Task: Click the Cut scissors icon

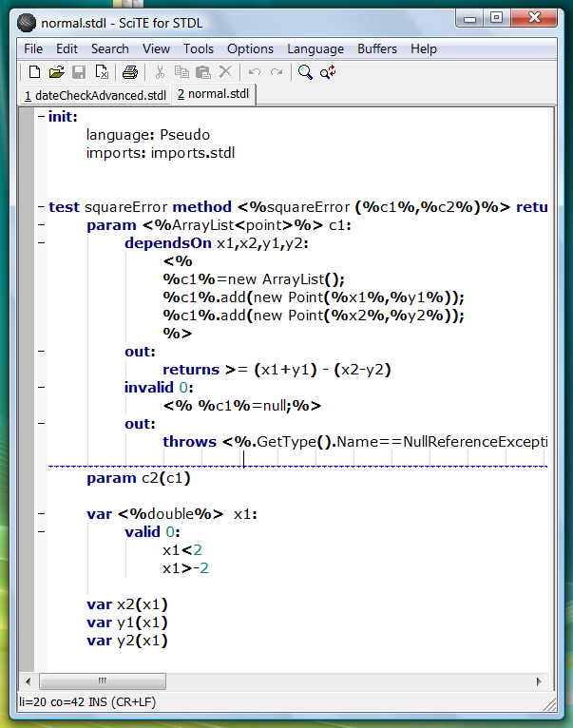Action: (x=160, y=72)
